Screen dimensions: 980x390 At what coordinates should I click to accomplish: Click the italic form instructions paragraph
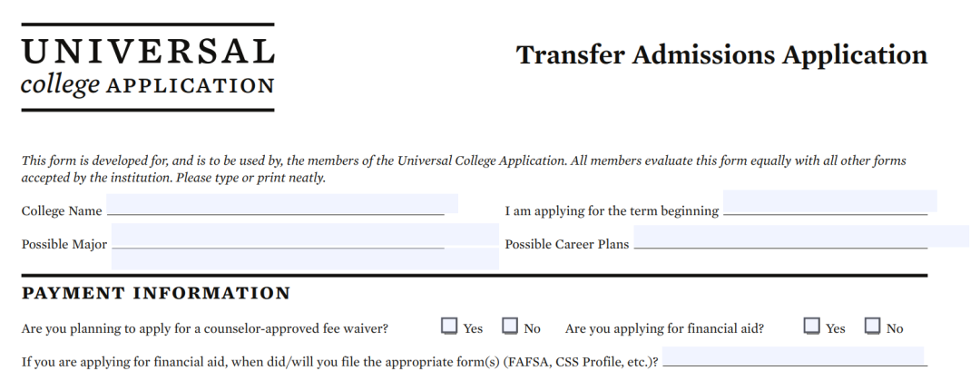tap(463, 169)
